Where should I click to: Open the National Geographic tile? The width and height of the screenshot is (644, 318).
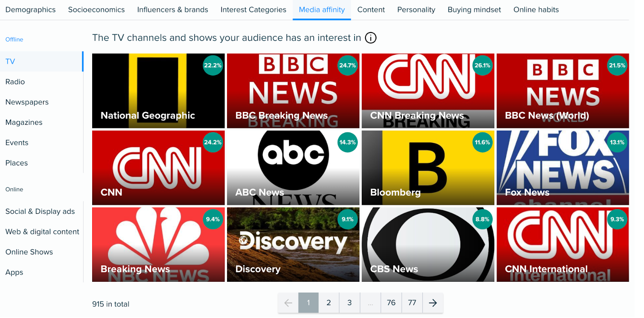click(x=158, y=91)
